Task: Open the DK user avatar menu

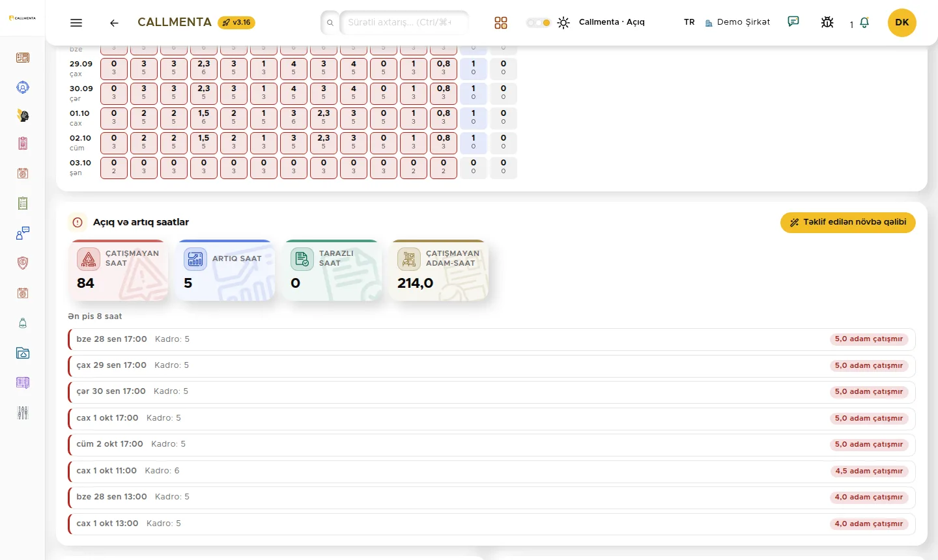Action: [902, 22]
